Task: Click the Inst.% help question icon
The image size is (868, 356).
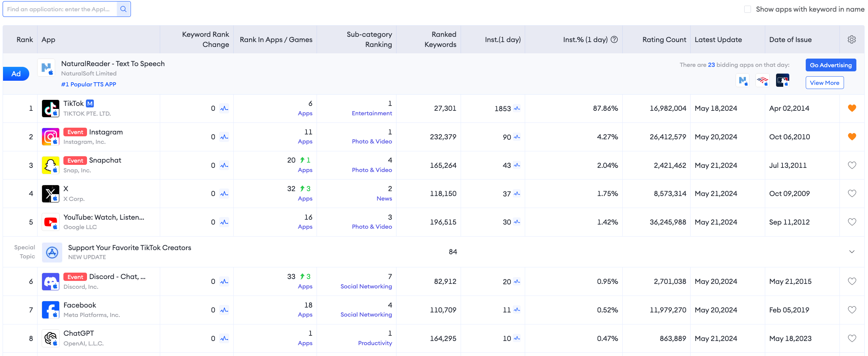Action: click(x=614, y=39)
